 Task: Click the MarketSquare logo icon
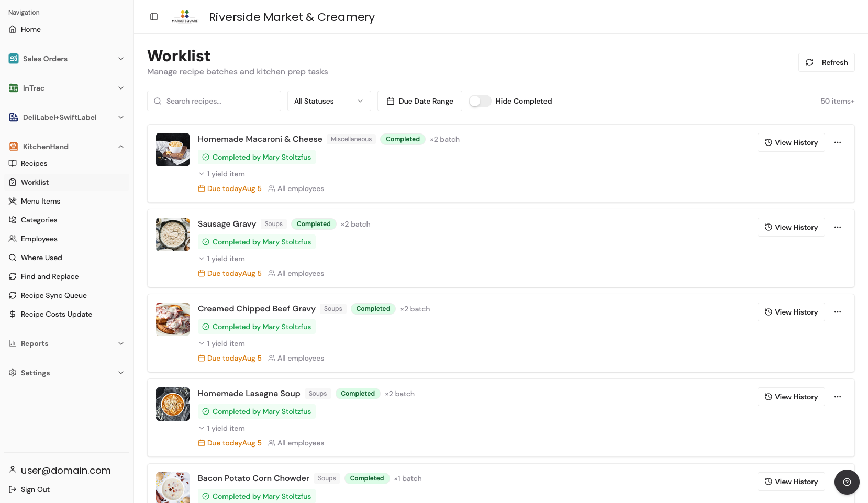point(185,17)
